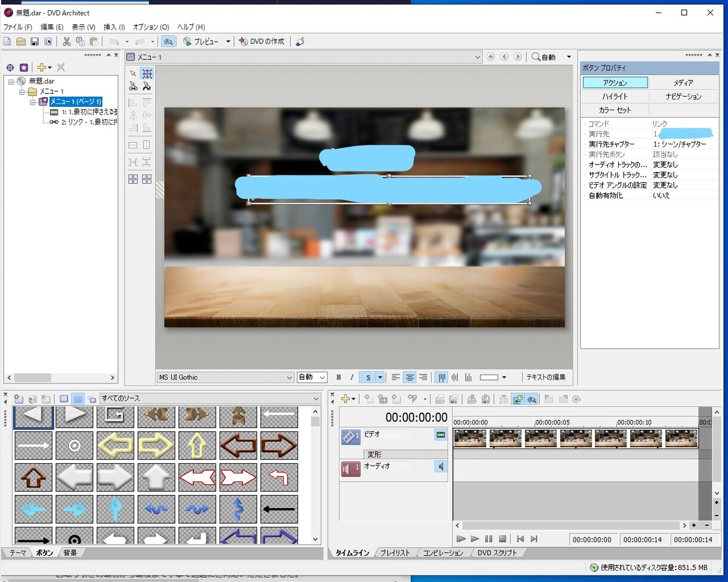Pause timeline playback
The width and height of the screenshot is (728, 582).
pos(489,539)
